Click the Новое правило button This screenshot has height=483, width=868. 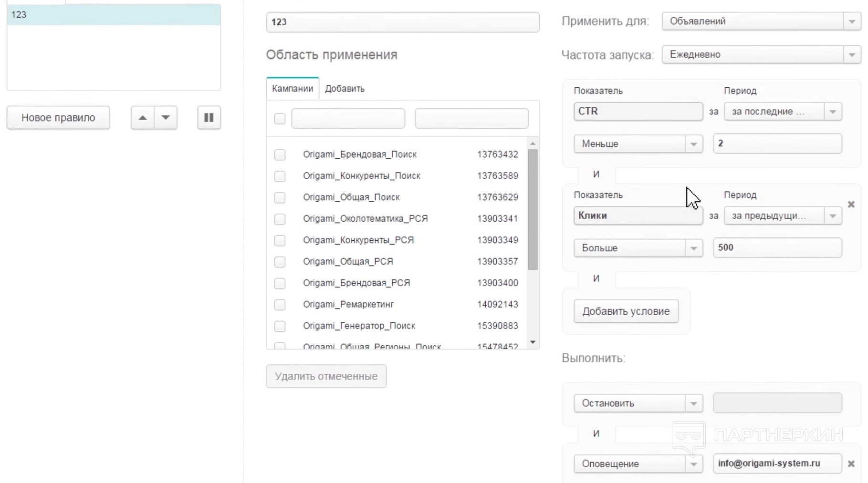(58, 118)
